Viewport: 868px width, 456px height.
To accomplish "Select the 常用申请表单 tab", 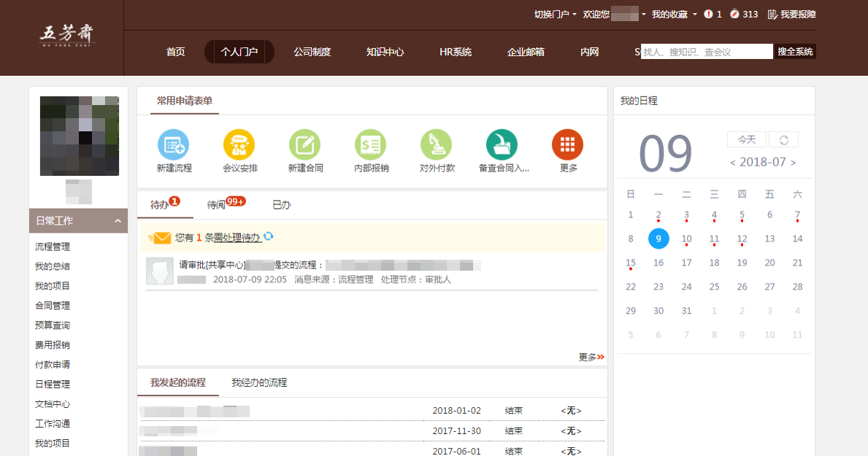I will pyautogui.click(x=185, y=101).
